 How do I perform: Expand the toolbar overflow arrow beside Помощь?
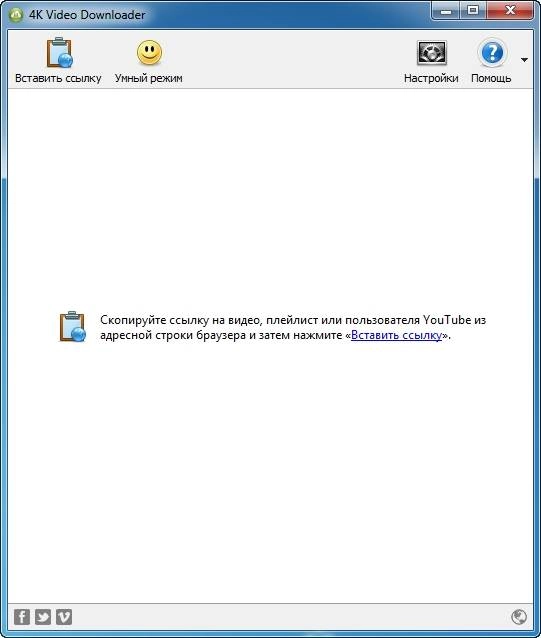pos(524,60)
